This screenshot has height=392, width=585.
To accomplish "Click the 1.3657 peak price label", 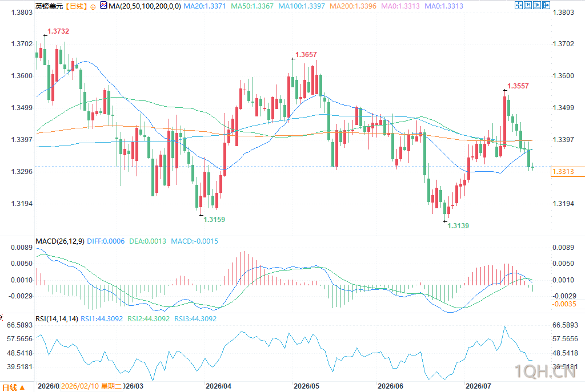I will click(x=306, y=55).
